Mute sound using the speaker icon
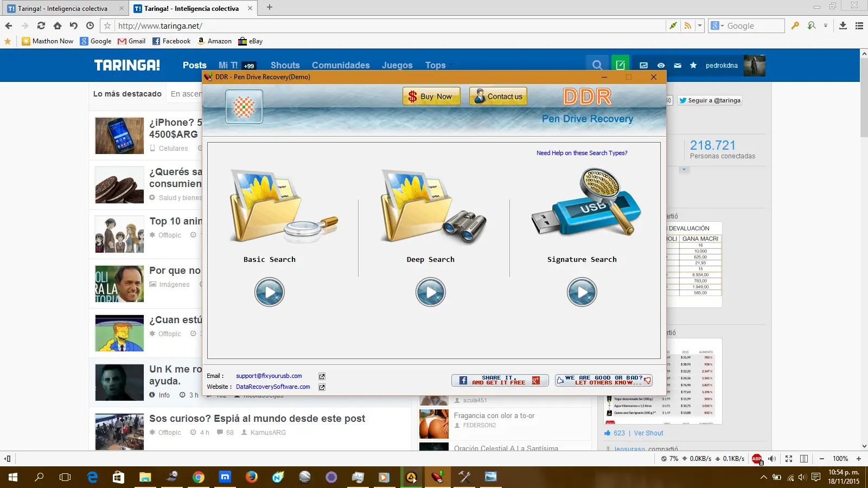The height and width of the screenshot is (488, 868). (x=771, y=458)
